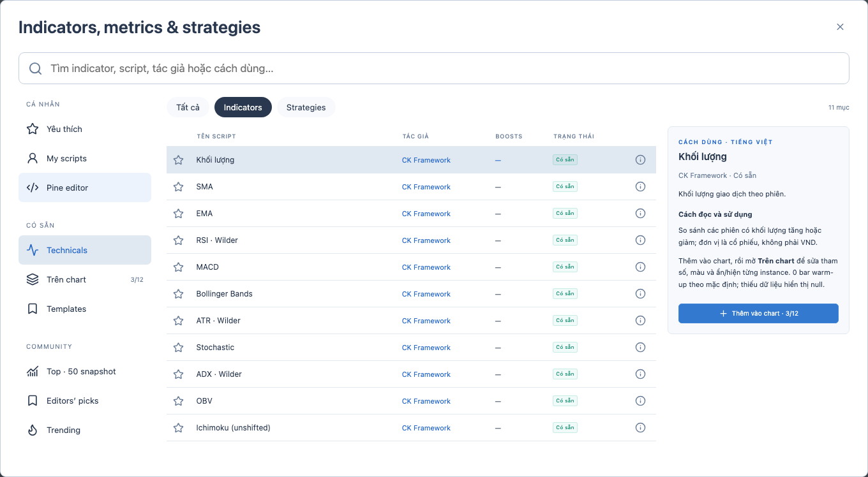This screenshot has height=477, width=868.
Task: Star the ATR · Wilder row
Action: point(179,321)
